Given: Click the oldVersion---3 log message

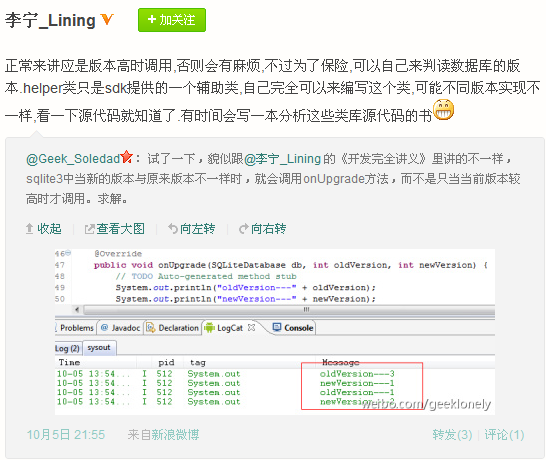Looking at the screenshot, I should tap(357, 374).
